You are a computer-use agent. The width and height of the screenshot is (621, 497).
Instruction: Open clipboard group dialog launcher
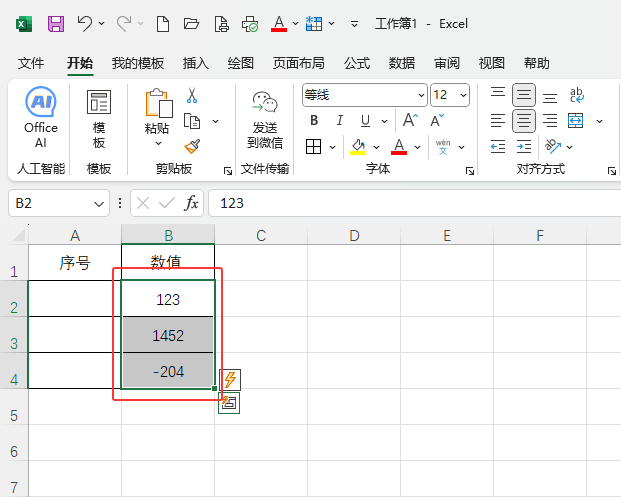click(x=228, y=171)
